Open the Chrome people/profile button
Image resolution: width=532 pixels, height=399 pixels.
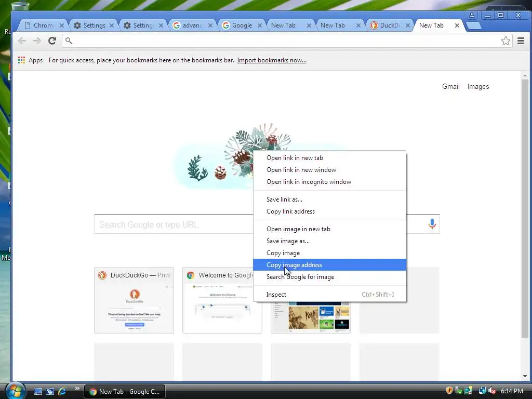(472, 15)
